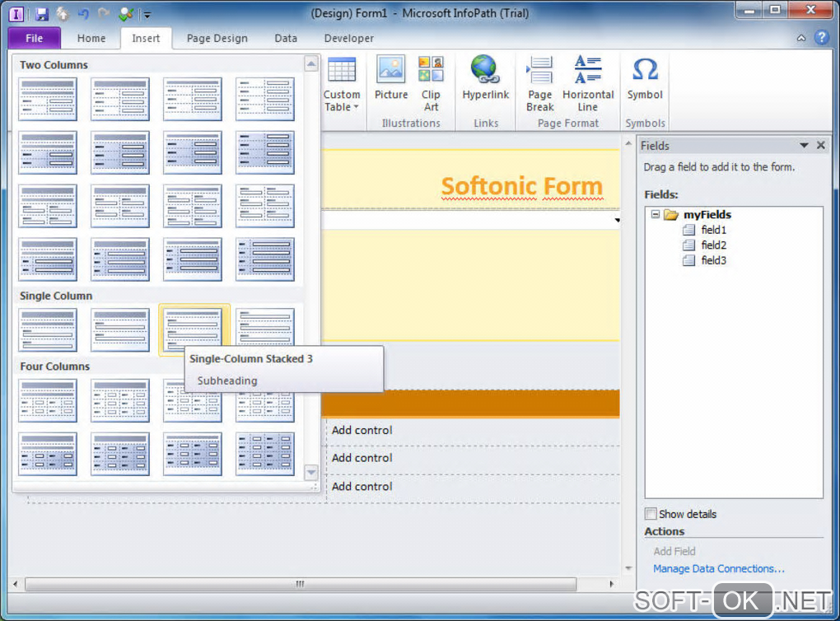Switch to the Home tab
The width and height of the screenshot is (840, 621).
pos(91,38)
